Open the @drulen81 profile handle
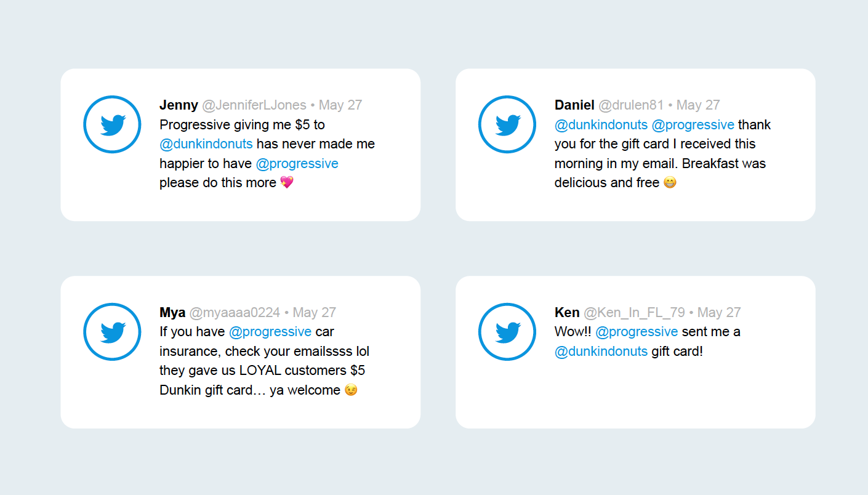868x495 pixels. 631,105
